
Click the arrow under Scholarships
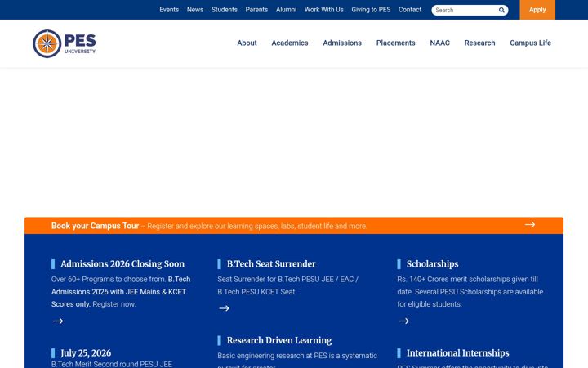tap(404, 321)
